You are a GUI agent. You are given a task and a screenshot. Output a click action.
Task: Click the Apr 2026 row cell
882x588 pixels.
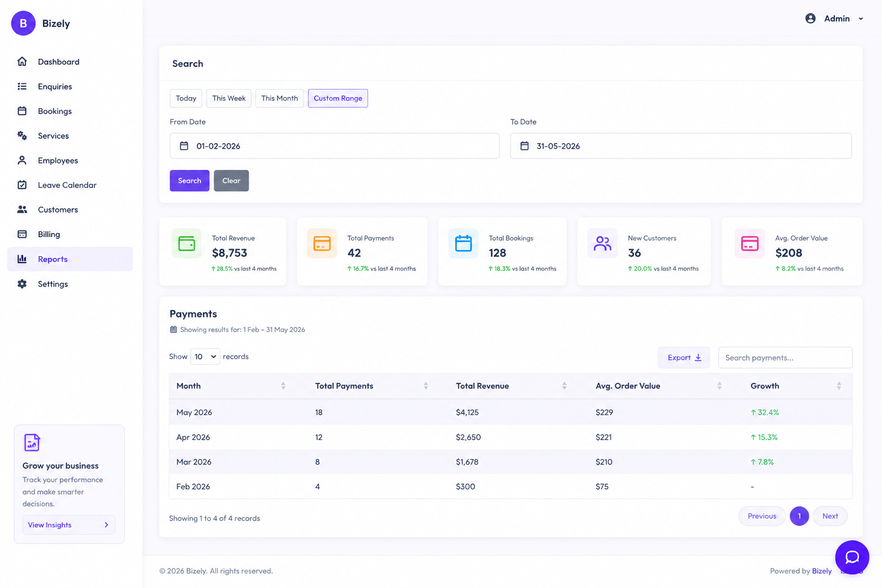coord(193,437)
